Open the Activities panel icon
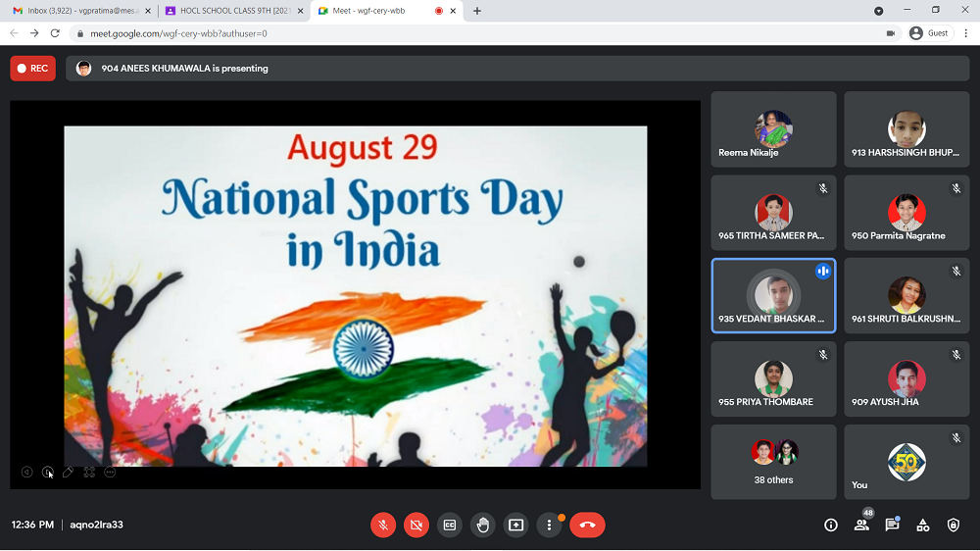 pyautogui.click(x=923, y=526)
